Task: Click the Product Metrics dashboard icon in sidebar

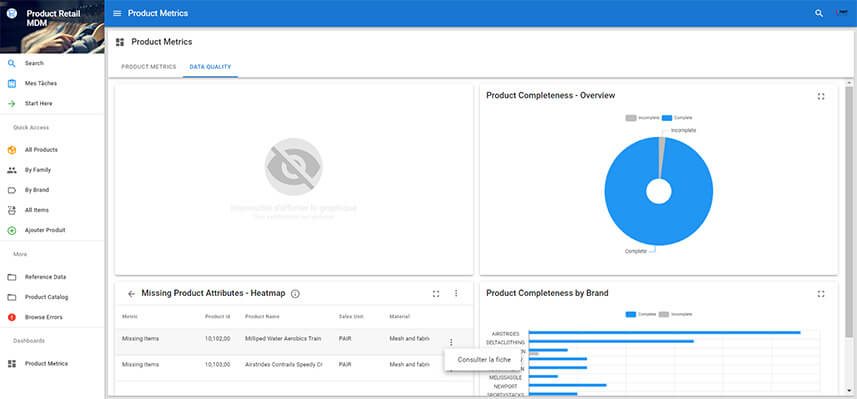Action: [x=12, y=363]
